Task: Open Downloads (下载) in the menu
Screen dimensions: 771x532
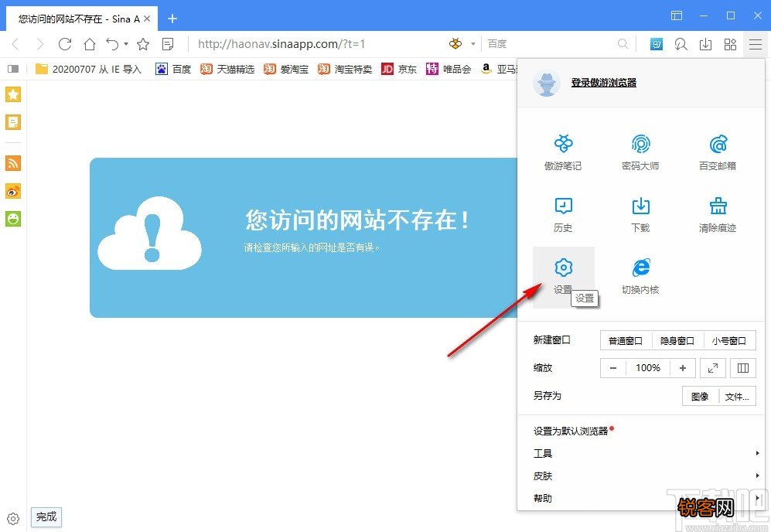Action: click(640, 215)
